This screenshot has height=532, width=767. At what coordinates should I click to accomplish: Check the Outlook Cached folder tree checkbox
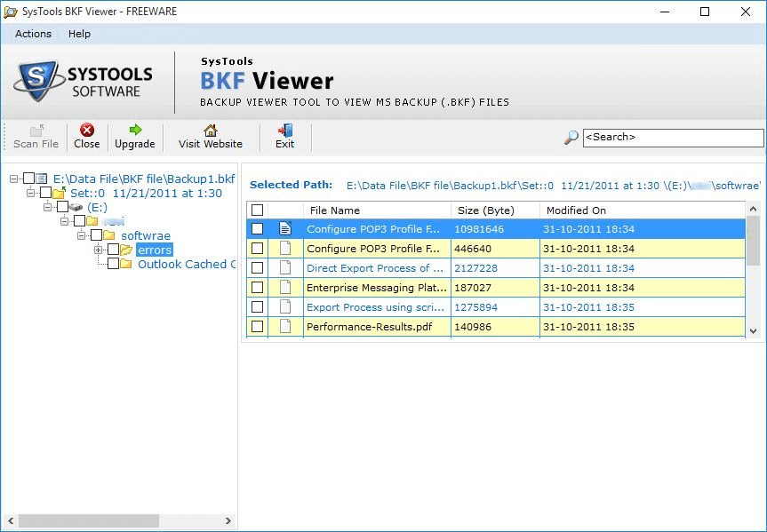114,264
